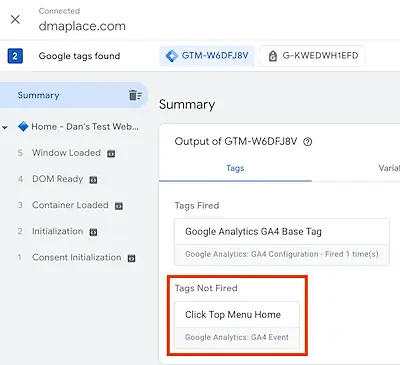Viewport: 400px width, 365px height.
Task: Switch to the Tags tab
Action: pyautogui.click(x=235, y=168)
